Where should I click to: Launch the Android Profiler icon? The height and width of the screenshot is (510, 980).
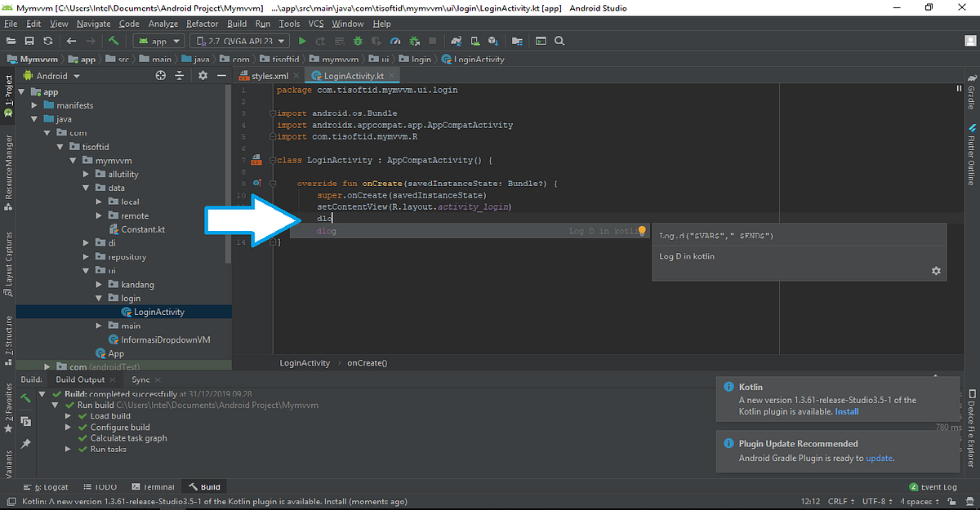pyautogui.click(x=397, y=40)
